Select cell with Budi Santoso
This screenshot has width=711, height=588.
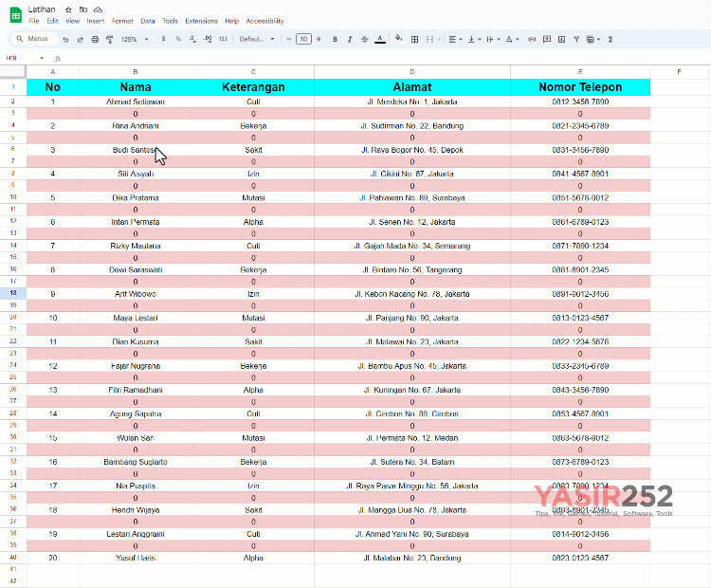tap(136, 150)
